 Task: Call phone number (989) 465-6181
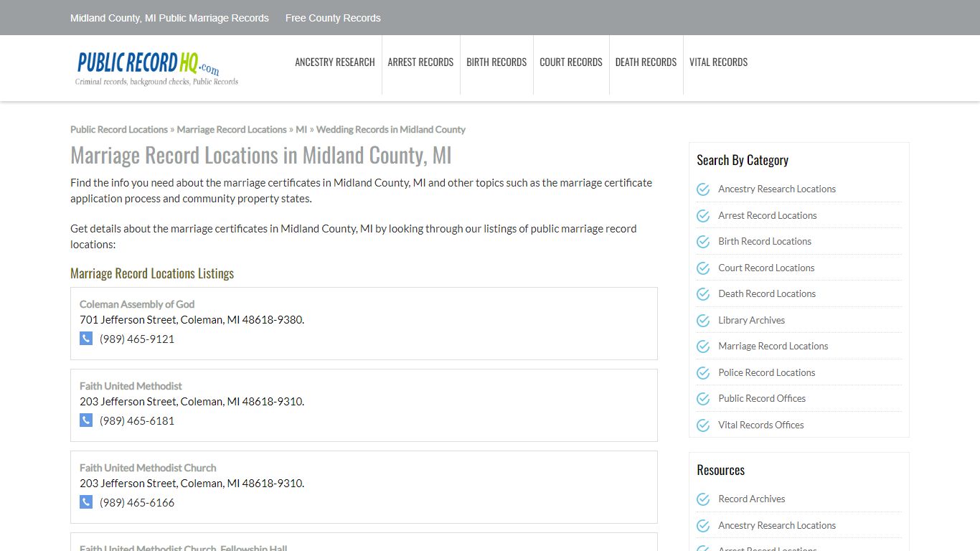pos(137,421)
